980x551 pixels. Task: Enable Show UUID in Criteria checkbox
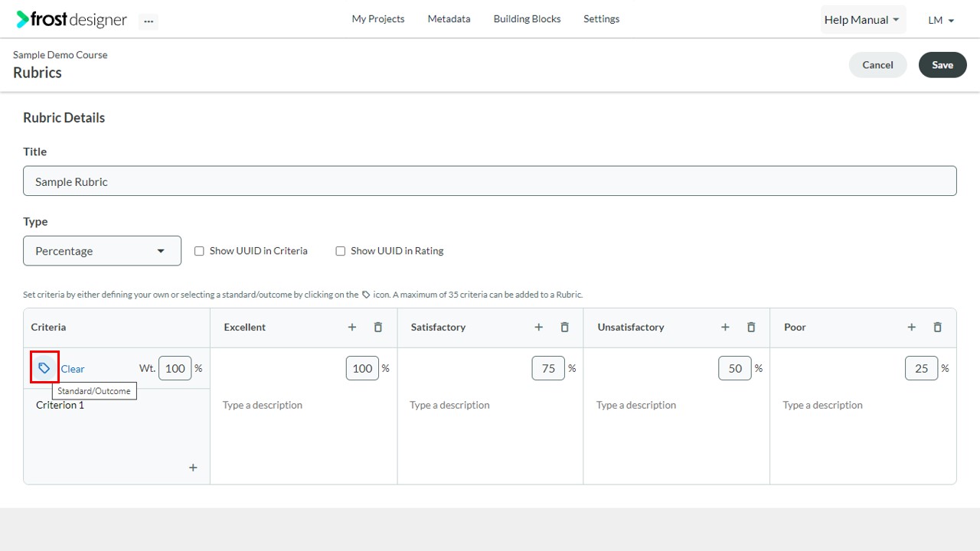pos(199,251)
